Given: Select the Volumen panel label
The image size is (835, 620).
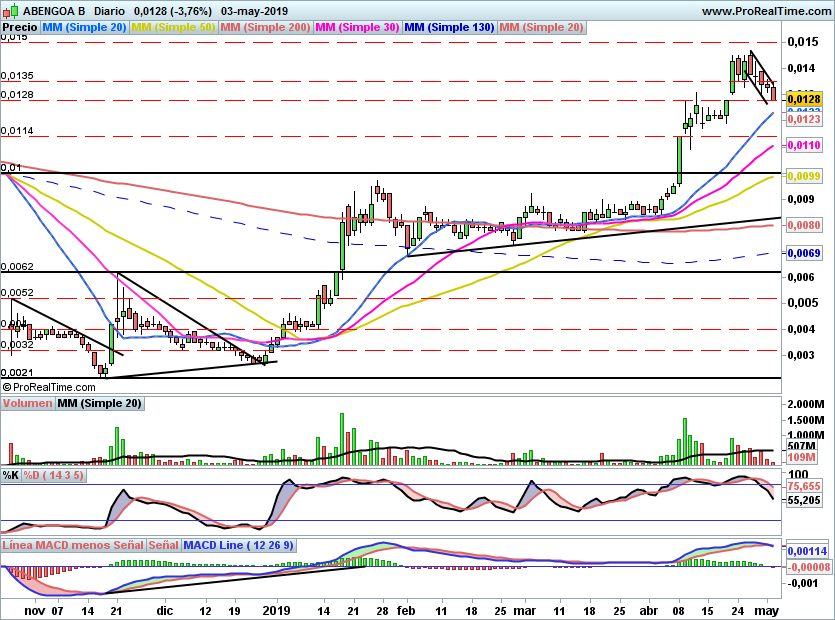Looking at the screenshot, I should coord(27,403).
